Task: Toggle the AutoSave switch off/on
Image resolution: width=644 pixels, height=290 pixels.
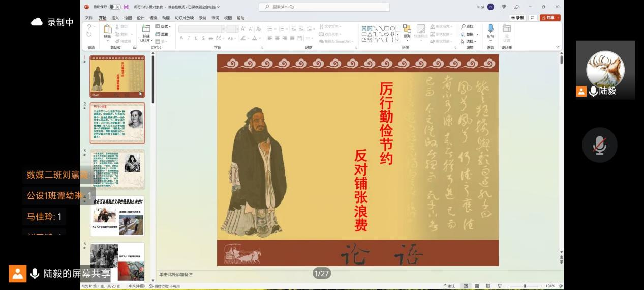Action: 115,7
